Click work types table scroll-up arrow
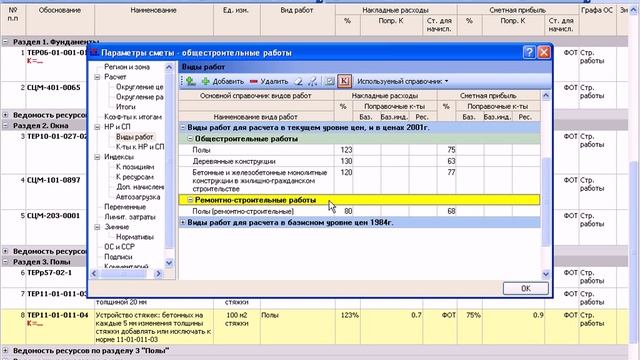The width and height of the screenshot is (640, 360). click(x=546, y=96)
